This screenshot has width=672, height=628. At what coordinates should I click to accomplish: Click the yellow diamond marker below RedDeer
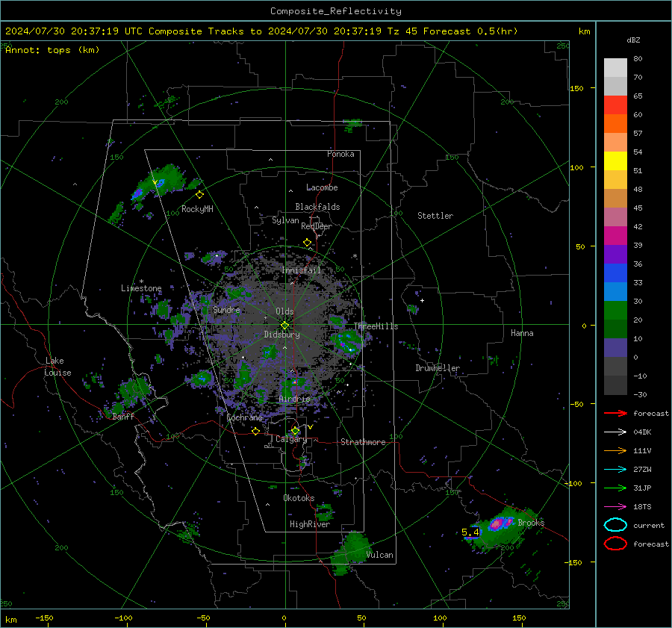point(308,243)
